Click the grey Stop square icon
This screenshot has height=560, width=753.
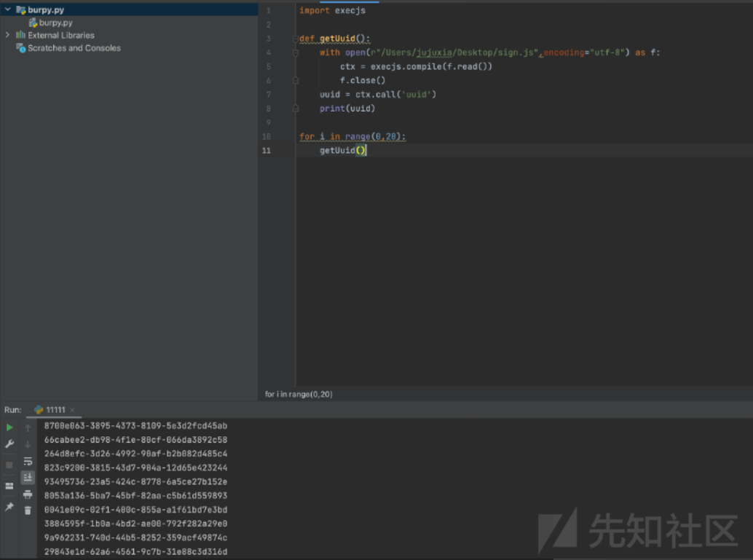pyautogui.click(x=9, y=465)
